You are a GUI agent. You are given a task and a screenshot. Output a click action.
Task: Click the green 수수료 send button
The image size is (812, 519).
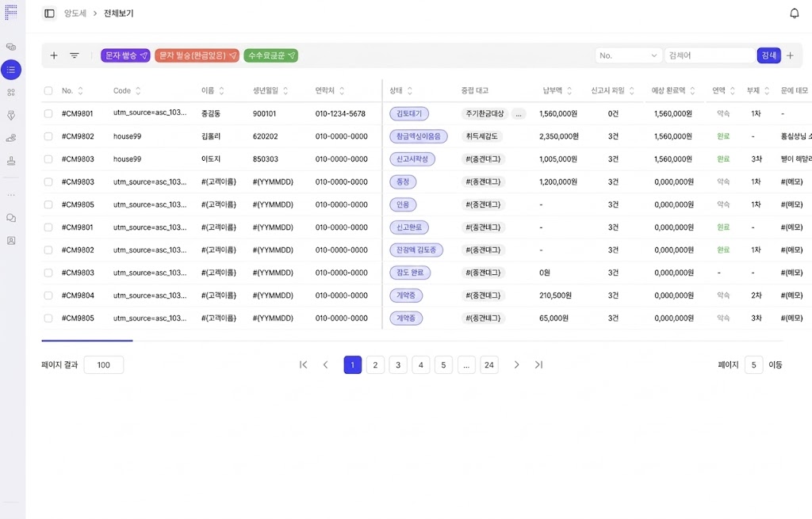click(270, 55)
